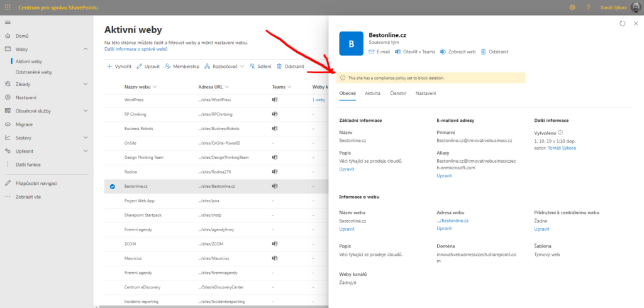This screenshot has height=308, width=644.
Task: Click the horizontal scrollbar under site list
Action: tap(214, 306)
